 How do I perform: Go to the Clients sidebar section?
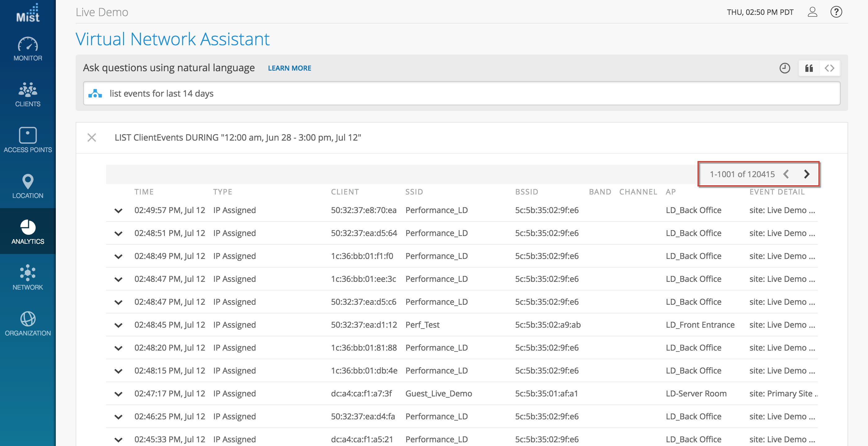[x=28, y=94]
